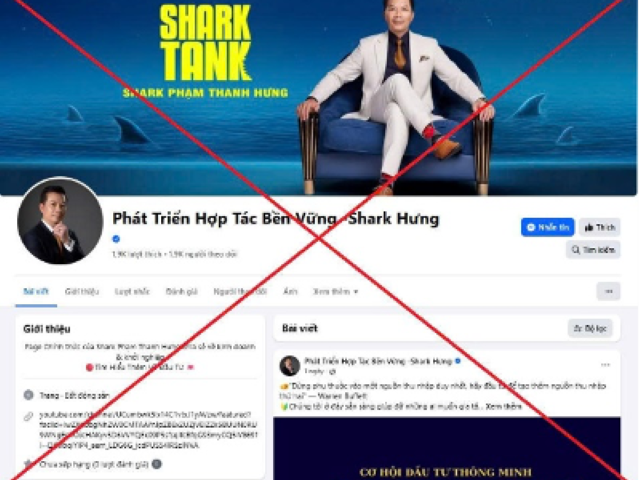Click the post author's small avatar

[290, 366]
